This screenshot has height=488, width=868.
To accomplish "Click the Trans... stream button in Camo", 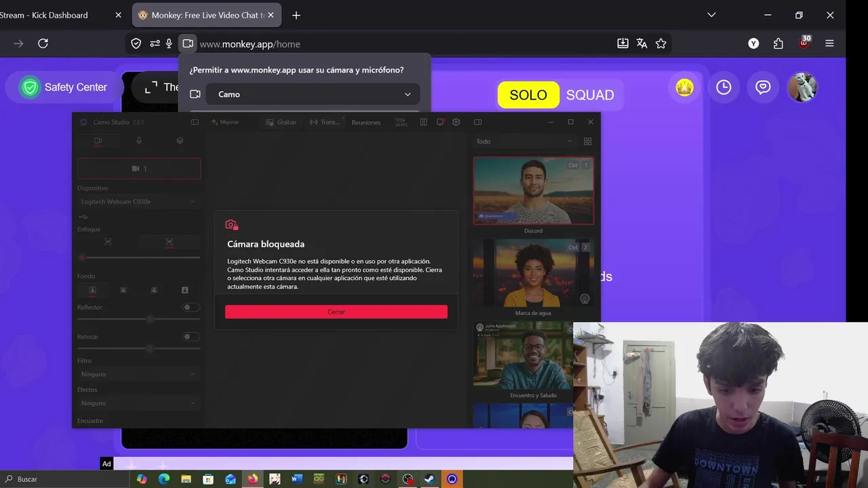I will (325, 123).
